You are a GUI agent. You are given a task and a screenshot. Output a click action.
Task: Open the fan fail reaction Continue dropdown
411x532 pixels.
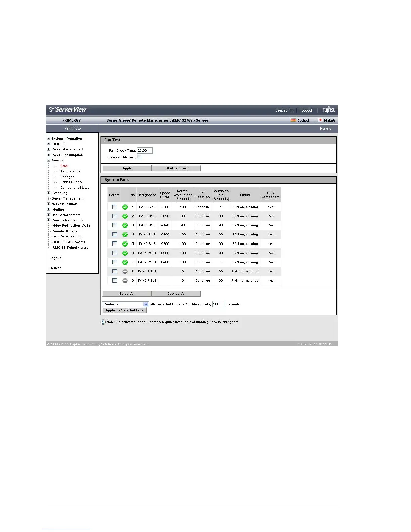click(x=126, y=304)
